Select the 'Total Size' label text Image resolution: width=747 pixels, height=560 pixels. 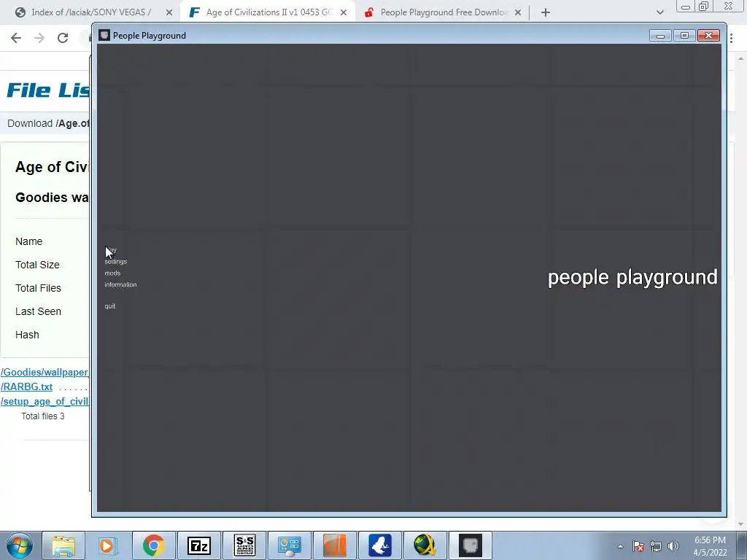coord(37,265)
